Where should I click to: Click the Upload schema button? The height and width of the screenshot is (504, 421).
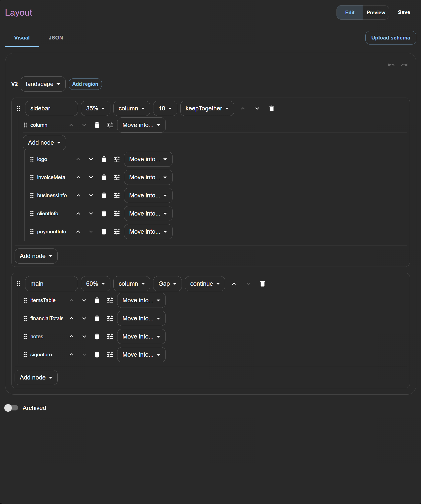coord(391,38)
